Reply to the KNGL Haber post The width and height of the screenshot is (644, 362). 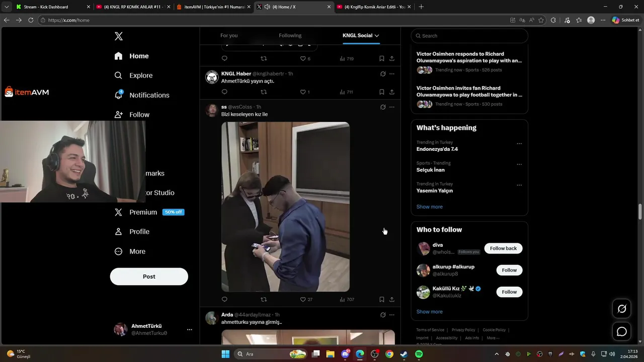[224, 92]
